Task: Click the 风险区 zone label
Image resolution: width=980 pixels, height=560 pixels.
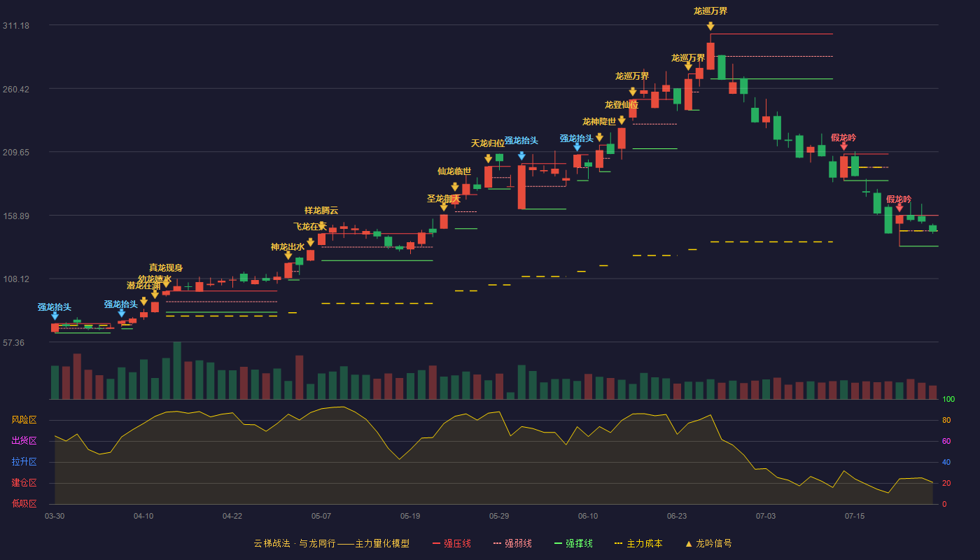Action: [24, 420]
